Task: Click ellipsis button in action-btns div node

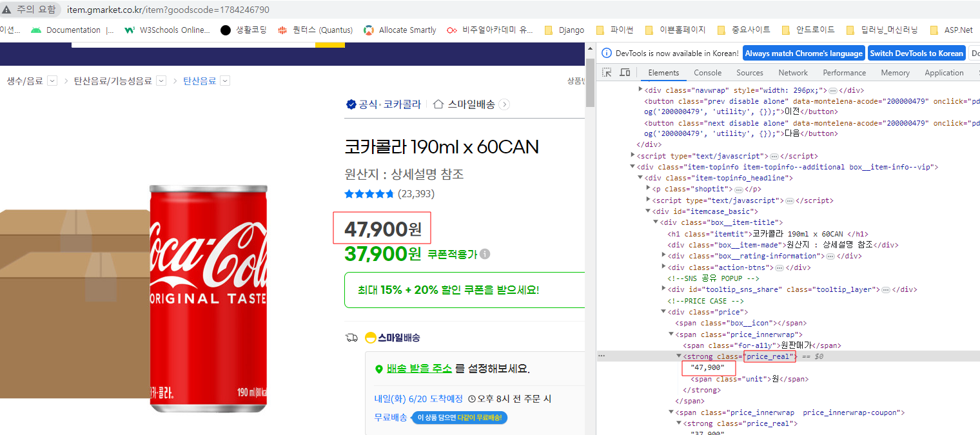Action: pos(779,267)
